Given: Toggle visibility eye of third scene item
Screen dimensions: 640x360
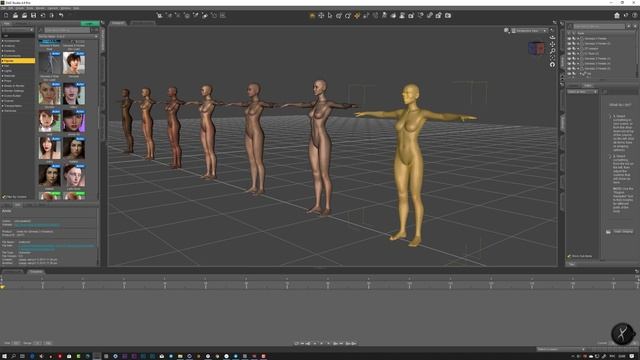Looking at the screenshot, I should (x=569, y=49).
